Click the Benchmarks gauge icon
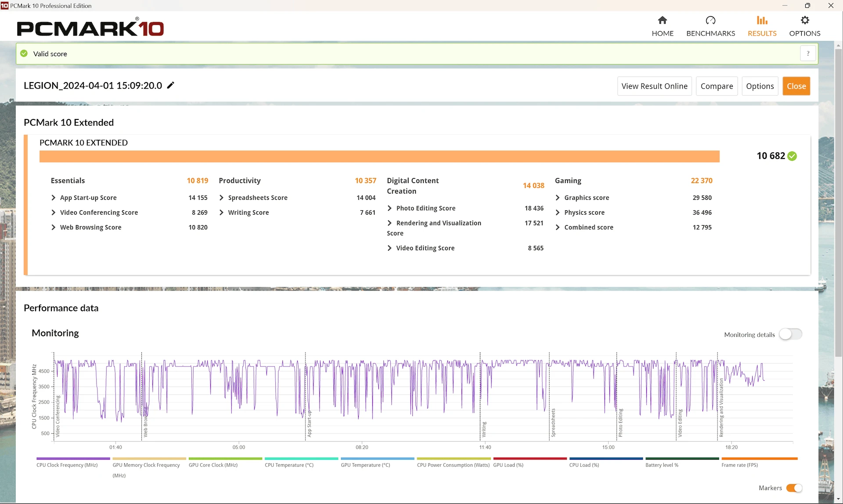Screen dimensions: 843x504 click(710, 20)
